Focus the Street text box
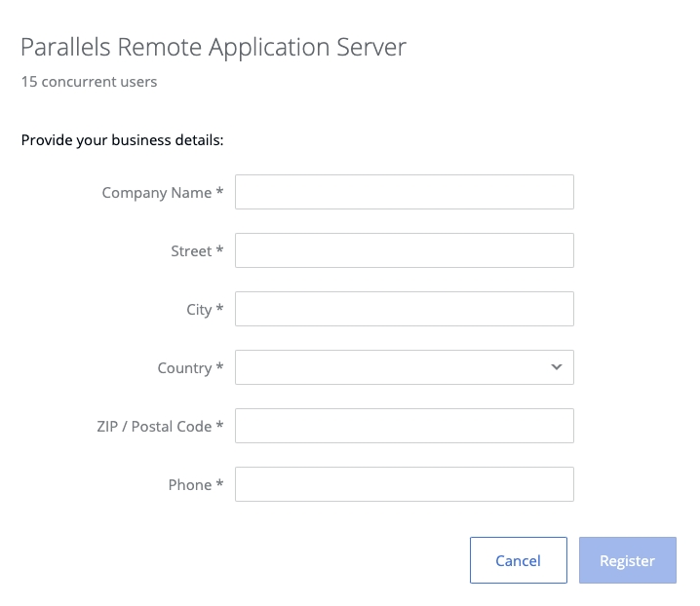The height and width of the screenshot is (606, 700). (x=404, y=250)
